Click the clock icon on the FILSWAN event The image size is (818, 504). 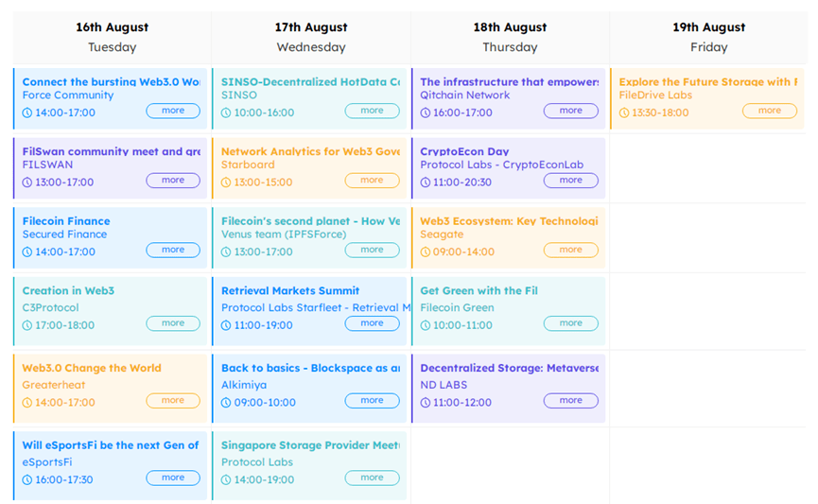[x=27, y=182]
